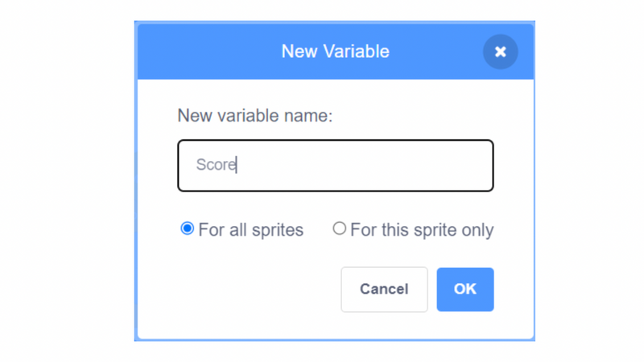Click header area left of "New Variable" title
Viewport: 644px width, 362px height.
pyautogui.click(x=209, y=51)
